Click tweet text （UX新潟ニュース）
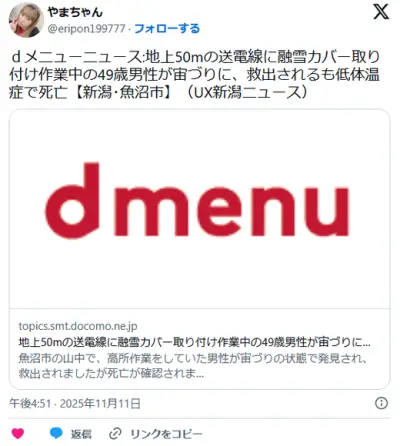Screen dimensions: 400x446 tap(247, 93)
